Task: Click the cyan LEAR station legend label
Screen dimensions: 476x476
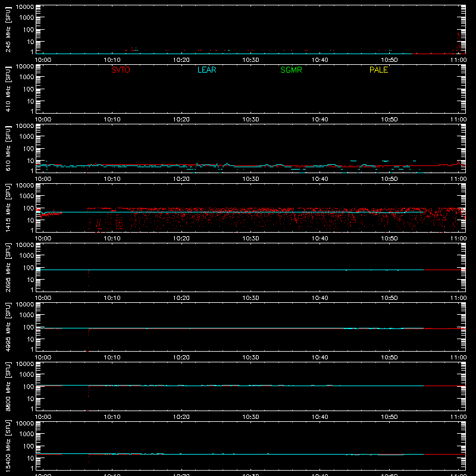Action: point(206,70)
